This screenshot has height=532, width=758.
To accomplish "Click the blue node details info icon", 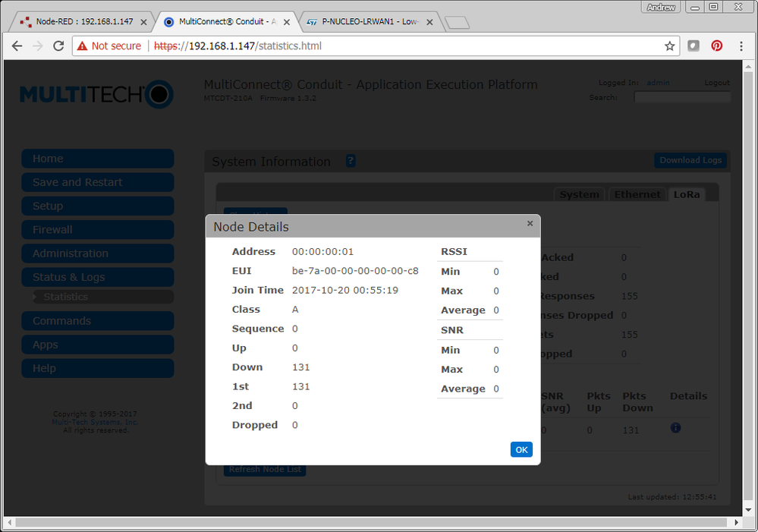I will 675,427.
